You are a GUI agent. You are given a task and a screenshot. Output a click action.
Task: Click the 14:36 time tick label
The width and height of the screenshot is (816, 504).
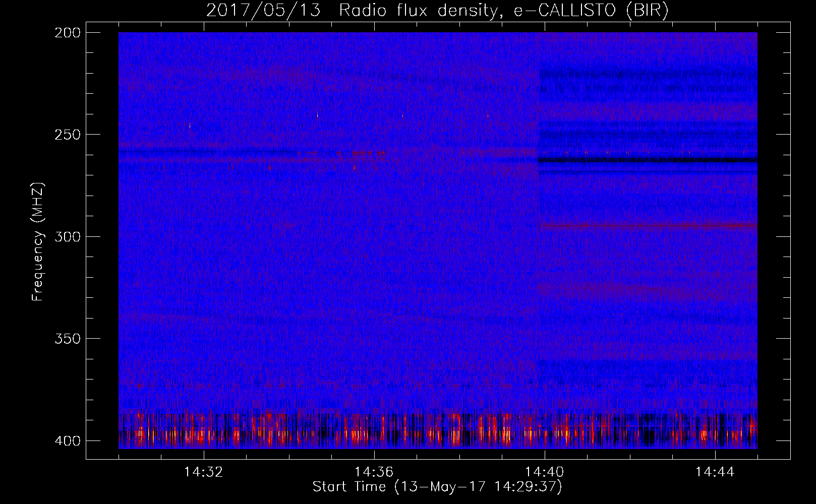pos(374,472)
